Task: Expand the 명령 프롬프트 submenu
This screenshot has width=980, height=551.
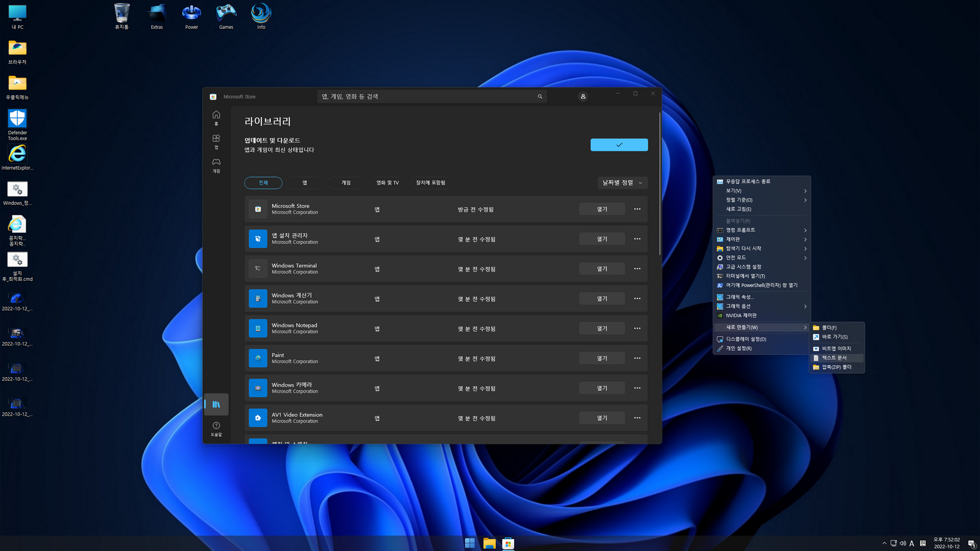Action: tap(762, 230)
